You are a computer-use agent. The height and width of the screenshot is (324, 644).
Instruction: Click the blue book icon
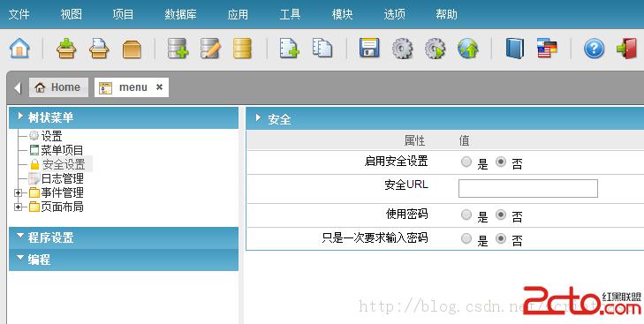515,49
